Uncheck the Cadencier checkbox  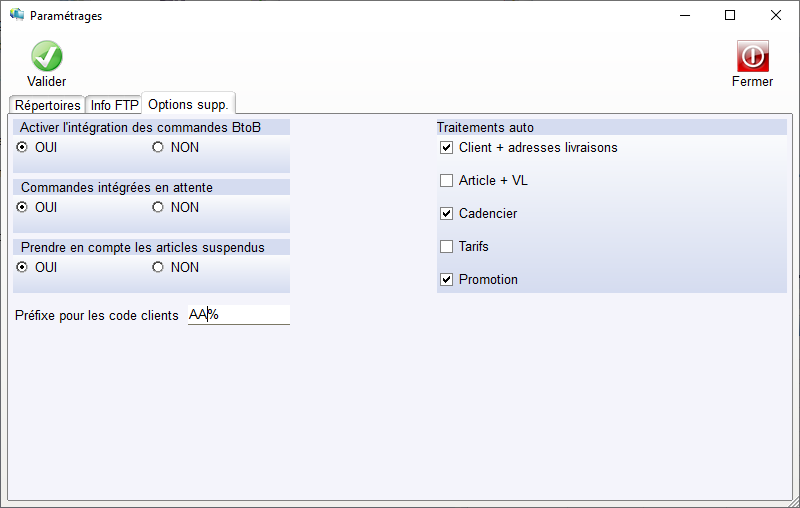(x=447, y=214)
